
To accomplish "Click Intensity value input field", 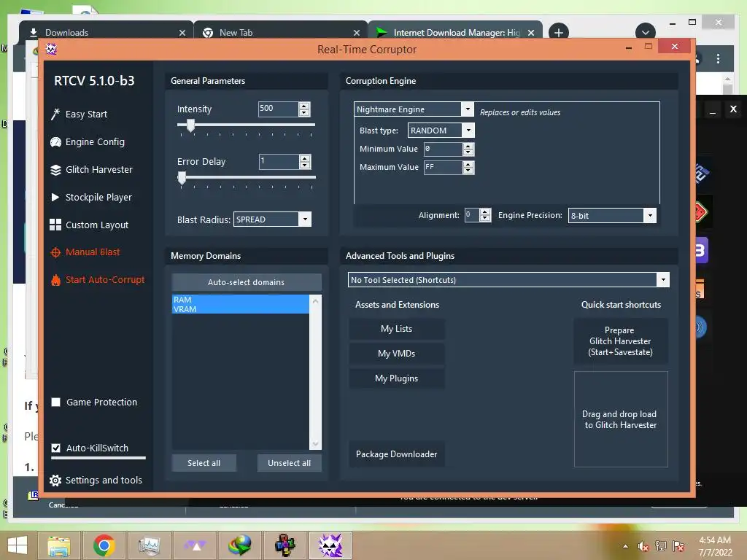I will pyautogui.click(x=278, y=109).
